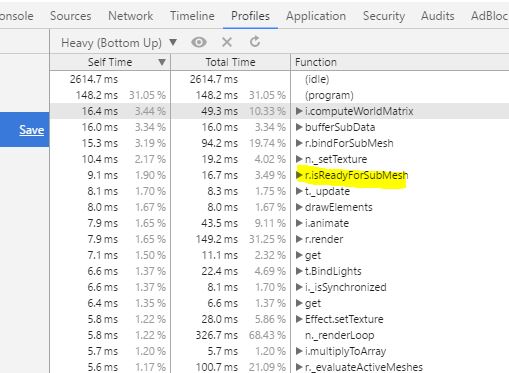Expand the i.animate row
The width and height of the screenshot is (509, 373).
[x=299, y=223]
